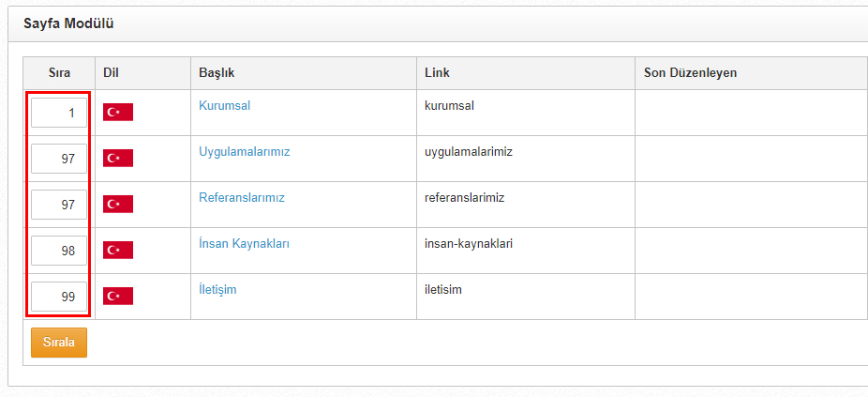Open the Referanslarımız page link

[x=241, y=197]
